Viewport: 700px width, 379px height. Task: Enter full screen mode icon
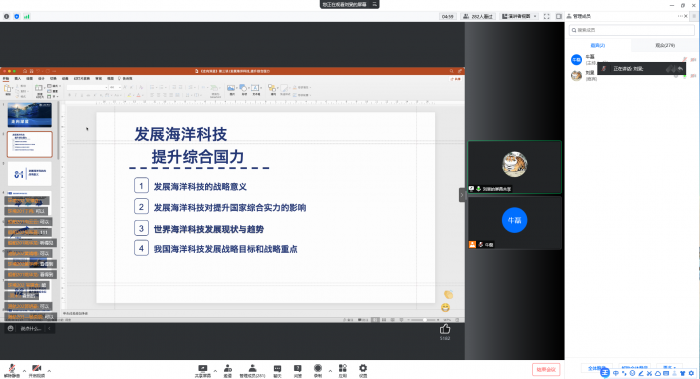click(546, 16)
